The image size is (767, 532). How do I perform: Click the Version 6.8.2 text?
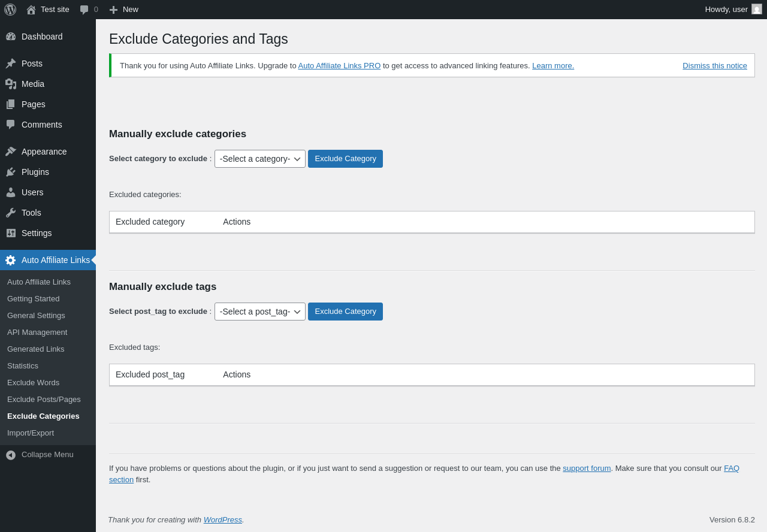point(732,519)
